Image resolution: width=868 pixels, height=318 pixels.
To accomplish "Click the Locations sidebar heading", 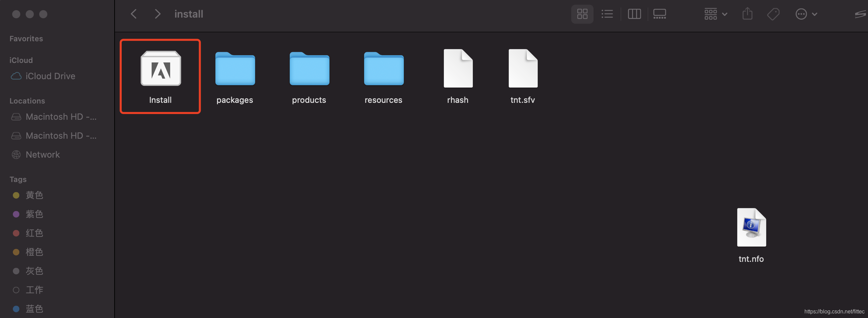I will pos(27,101).
